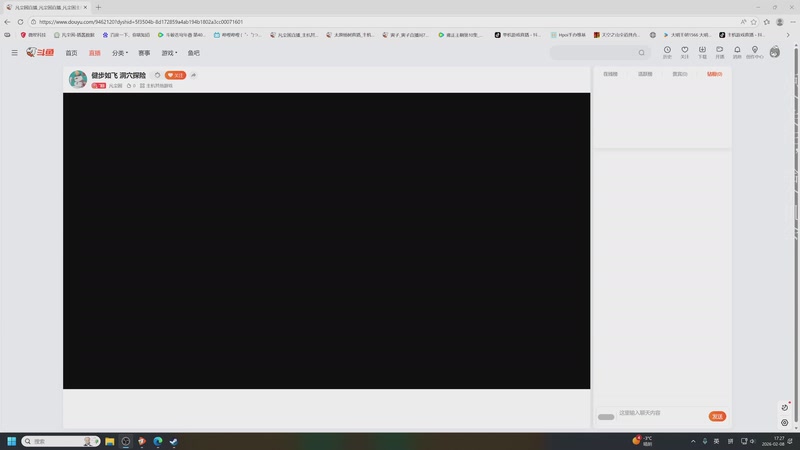The width and height of the screenshot is (800, 450).
Task: Open the hamburger sidebar menu
Action: point(14,53)
